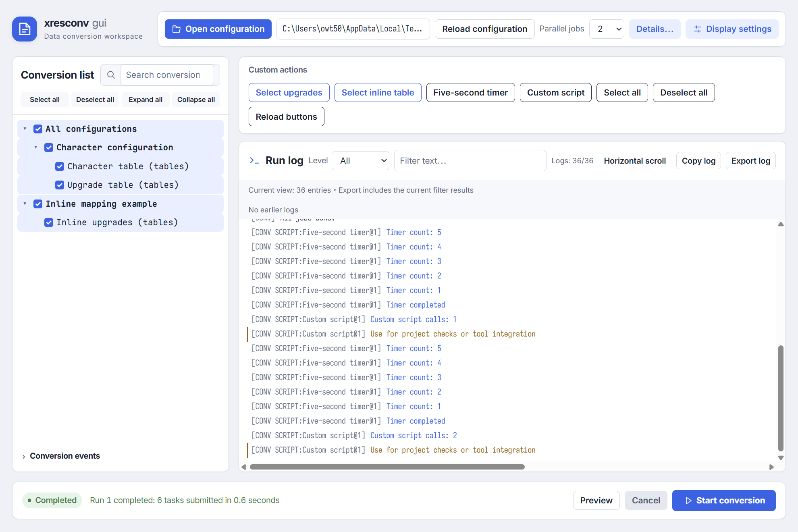The height and width of the screenshot is (532, 798).
Task: Toggle the All configurations checkbox
Action: pos(38,129)
